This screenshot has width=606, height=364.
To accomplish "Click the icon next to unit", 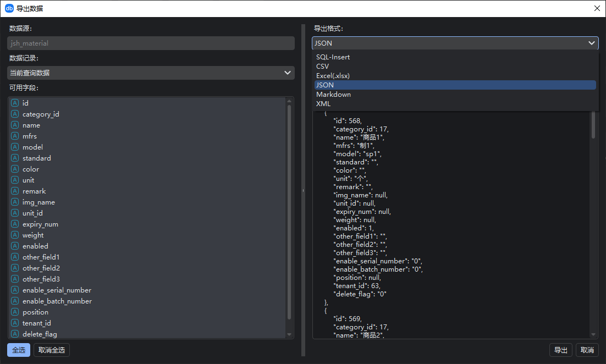I will tap(15, 180).
